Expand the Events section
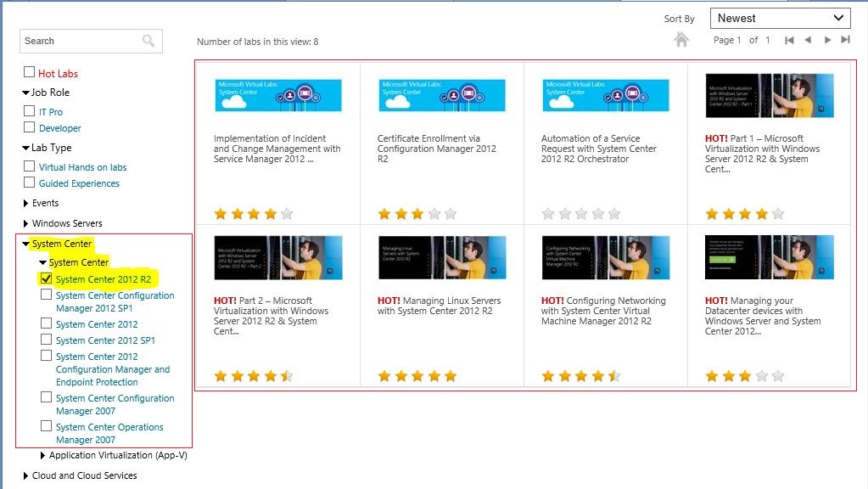Screen dimensions: 868x489 25,203
